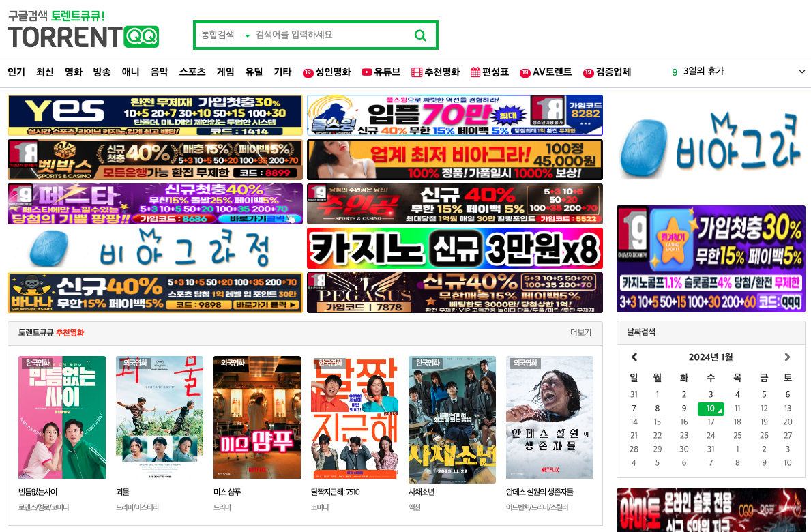Screen dimensions: 811x532
Task: Open the 스포츠 menu
Action: [x=192, y=72]
